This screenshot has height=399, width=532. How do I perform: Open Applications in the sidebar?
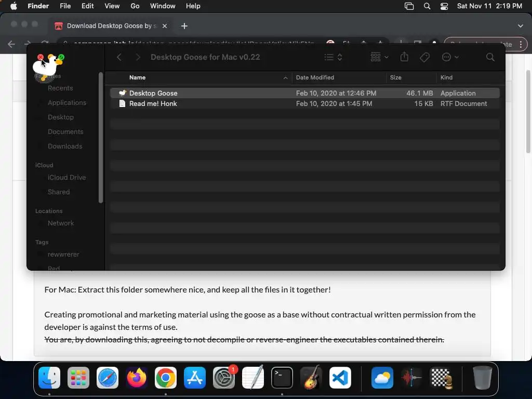pos(67,103)
